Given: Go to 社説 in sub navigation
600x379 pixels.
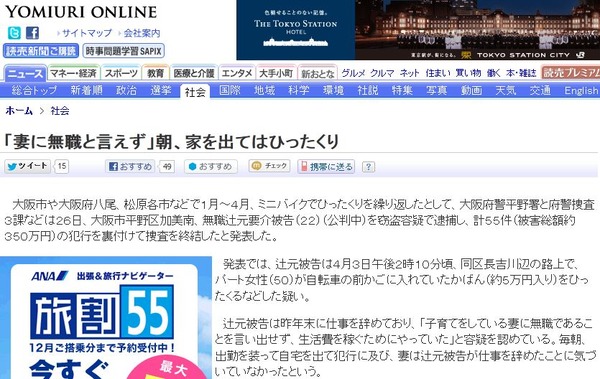Looking at the screenshot, I should coord(368,90).
